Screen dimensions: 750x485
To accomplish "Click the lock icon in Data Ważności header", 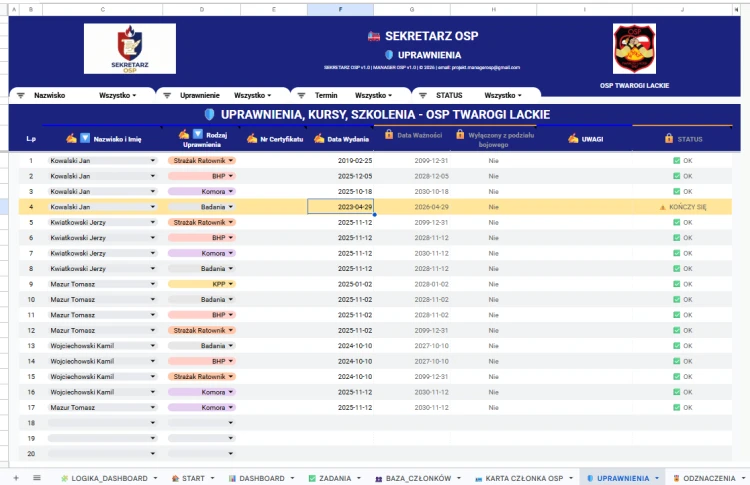I will coord(389,134).
